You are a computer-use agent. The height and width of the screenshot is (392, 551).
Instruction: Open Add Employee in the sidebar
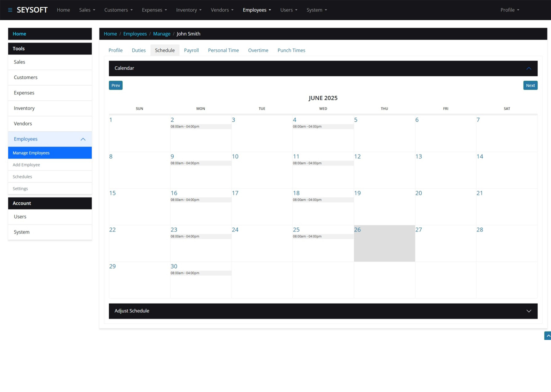(26, 165)
